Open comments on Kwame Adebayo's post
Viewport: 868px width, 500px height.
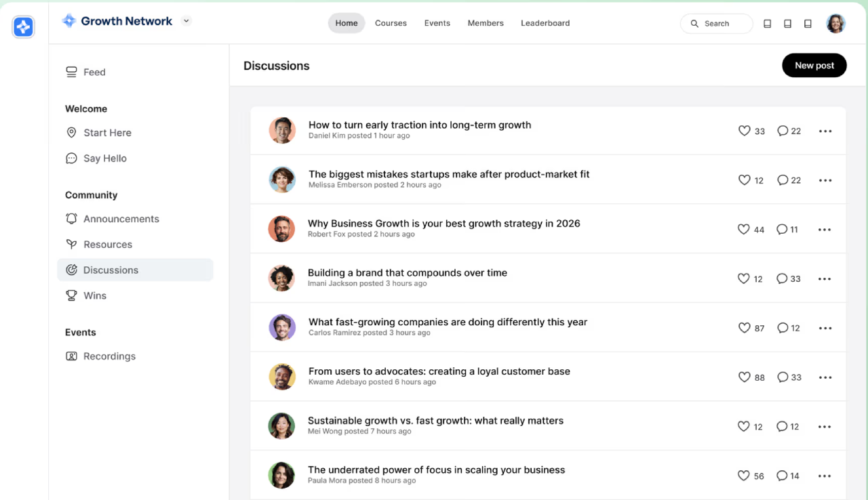click(x=782, y=377)
